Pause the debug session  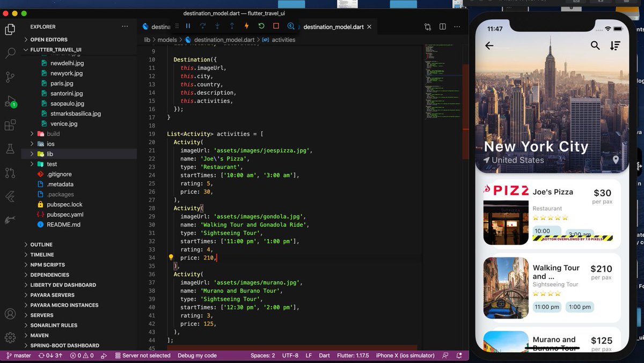(x=188, y=26)
